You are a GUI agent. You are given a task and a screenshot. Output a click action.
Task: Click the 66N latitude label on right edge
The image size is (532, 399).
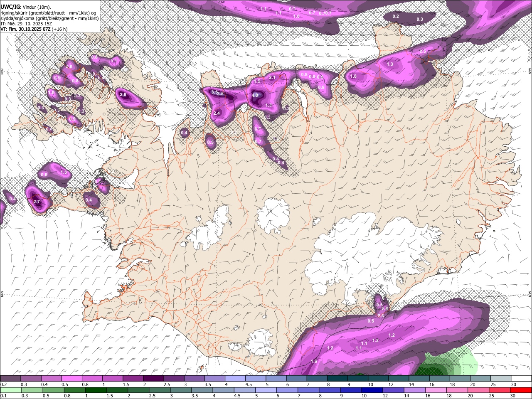[530, 71]
